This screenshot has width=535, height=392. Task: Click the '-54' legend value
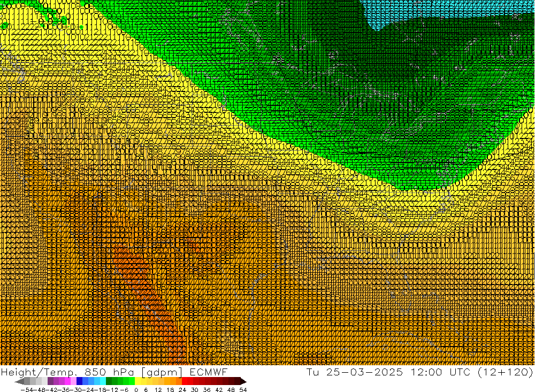pyautogui.click(x=27, y=390)
